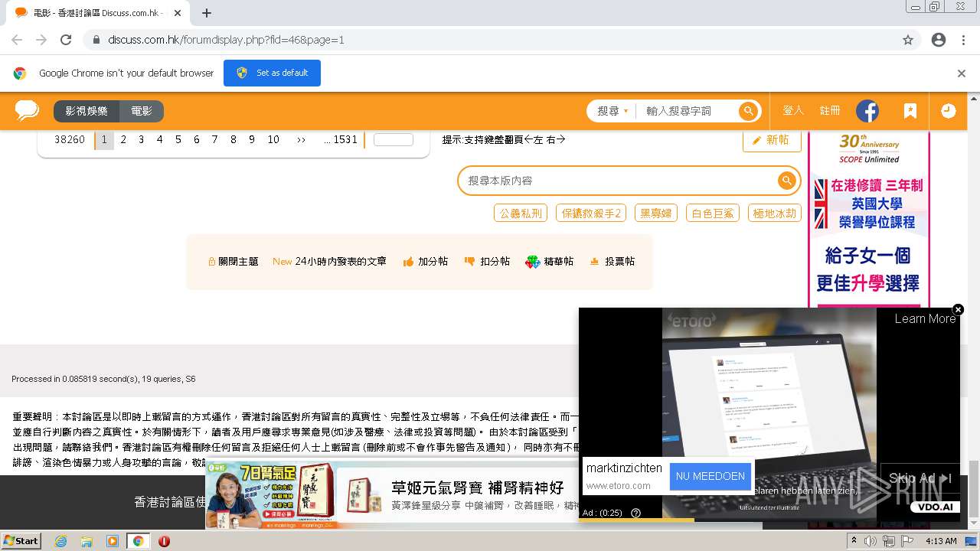Open the Chrome profile avatar icon
The height and width of the screenshot is (551, 980).
(x=939, y=40)
